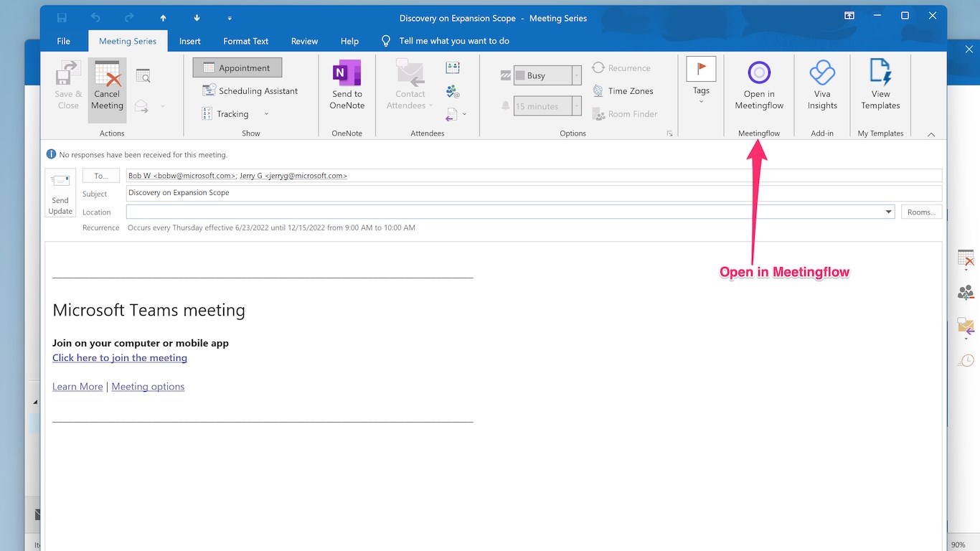The image size is (980, 551).
Task: Switch to the Format Text tab
Action: 246,41
